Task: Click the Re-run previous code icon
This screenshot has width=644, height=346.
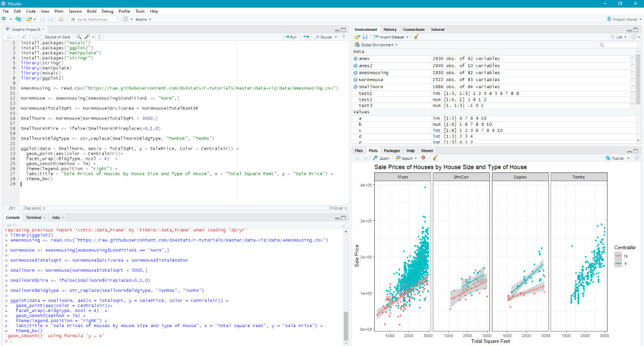Action: pyautogui.click(x=306, y=37)
